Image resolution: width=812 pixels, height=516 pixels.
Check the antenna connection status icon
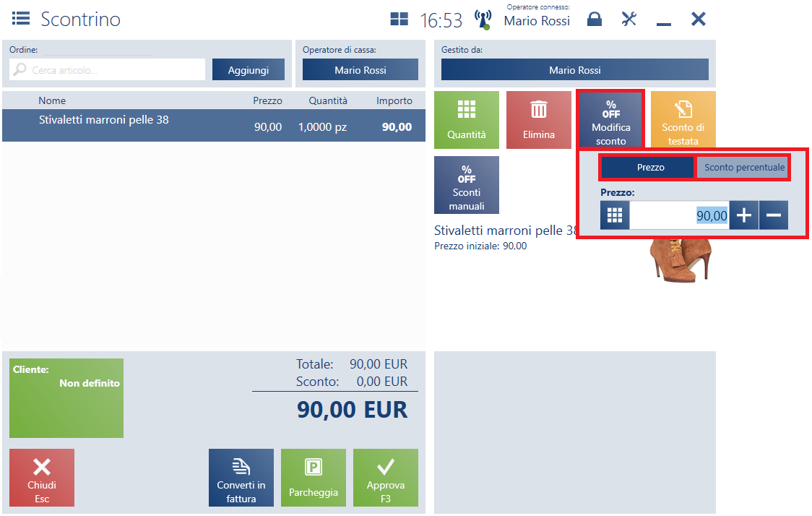483,20
